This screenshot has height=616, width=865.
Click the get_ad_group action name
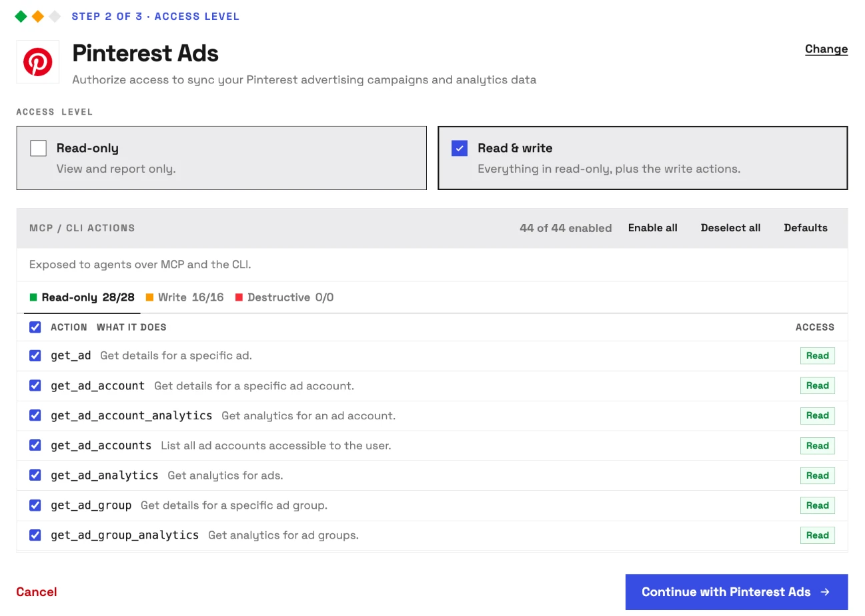point(91,505)
